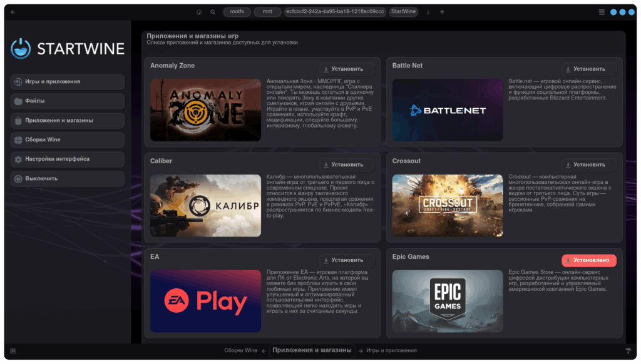This screenshot has height=364, width=641.
Task: Select the StartWine path segment
Action: (x=404, y=12)
